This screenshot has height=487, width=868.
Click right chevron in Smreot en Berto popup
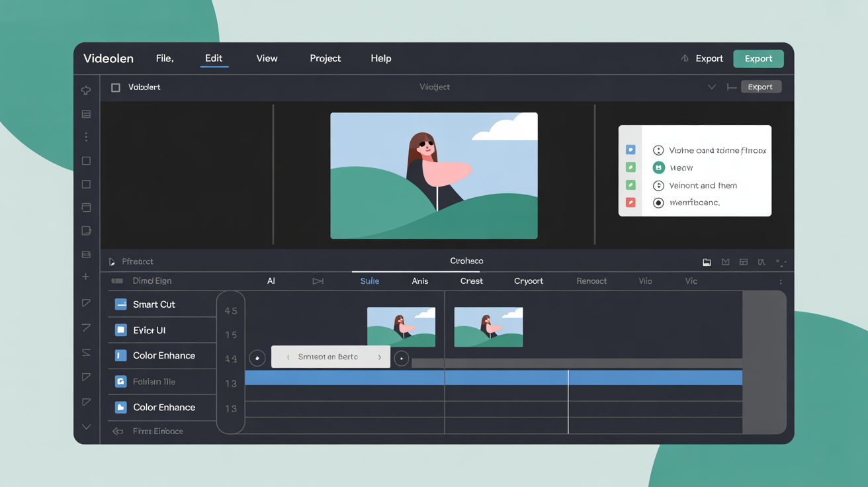pyautogui.click(x=380, y=357)
